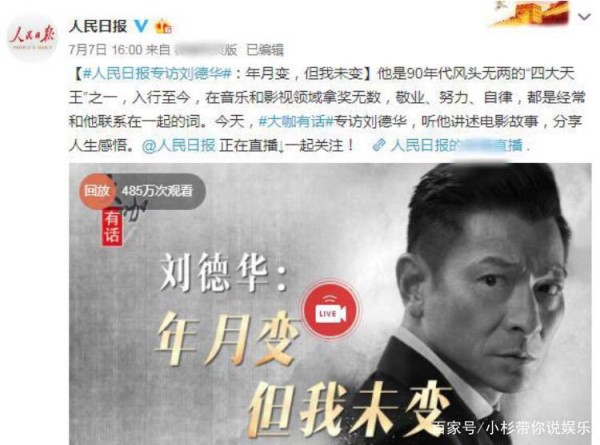The height and width of the screenshot is (445, 600).
Task: Click the link chain icon before 人民日报的直播
Action: point(380,145)
